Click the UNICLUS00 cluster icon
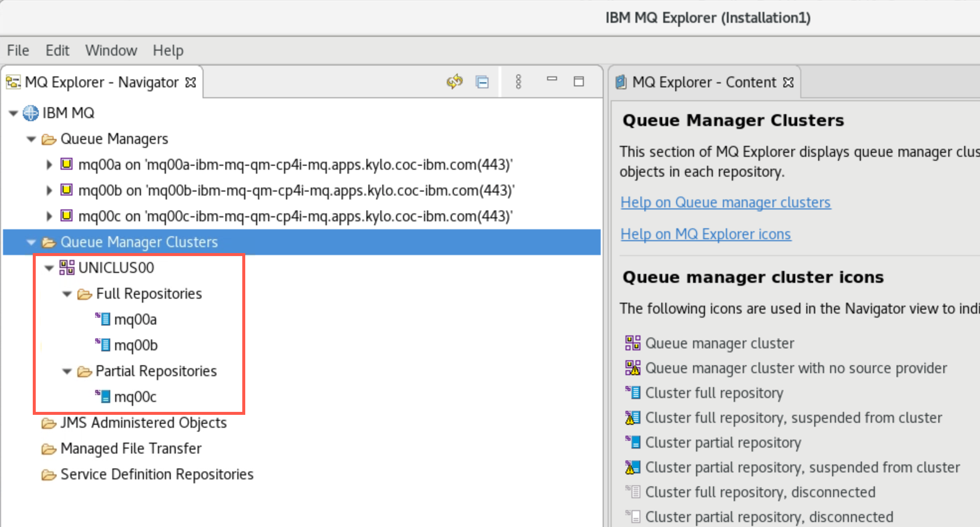This screenshot has height=527, width=980. (67, 267)
